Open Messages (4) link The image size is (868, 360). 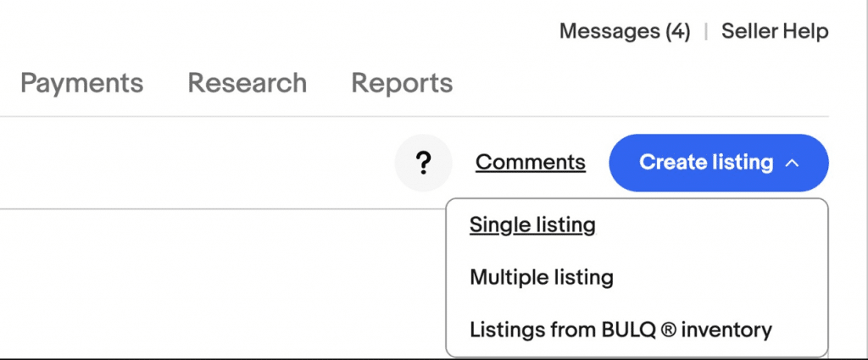point(625,31)
